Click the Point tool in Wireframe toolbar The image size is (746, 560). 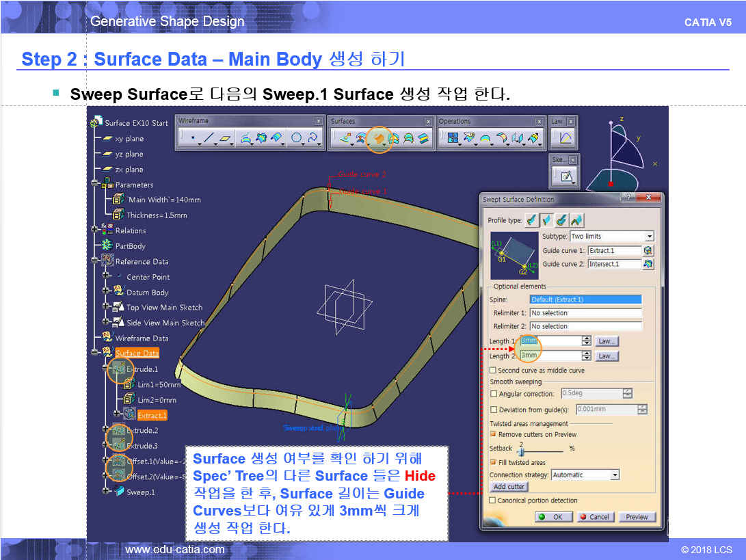193,139
